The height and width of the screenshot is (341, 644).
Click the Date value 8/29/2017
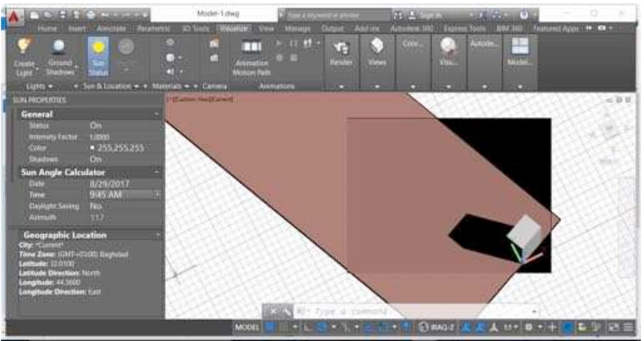tap(109, 184)
